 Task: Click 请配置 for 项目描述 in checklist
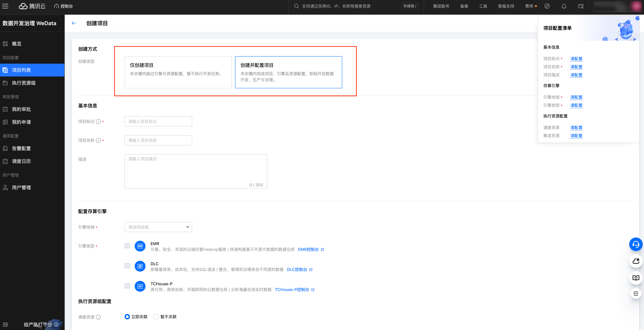[576, 75]
